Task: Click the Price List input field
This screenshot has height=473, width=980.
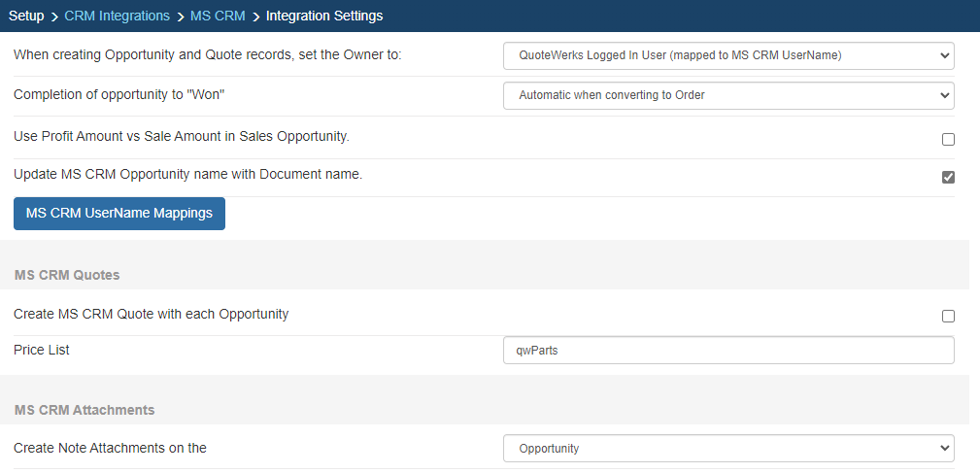Action: click(x=728, y=351)
